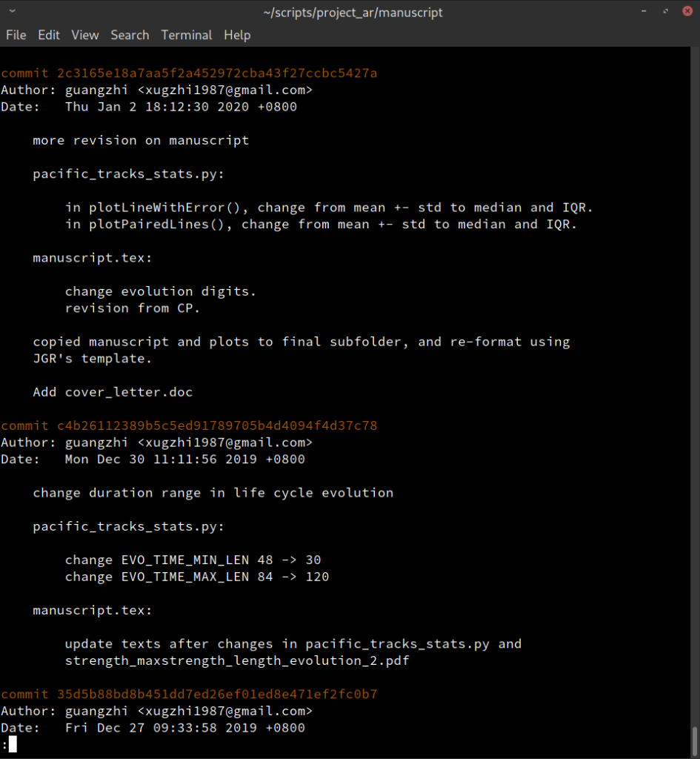Open the Help menu

(x=237, y=36)
